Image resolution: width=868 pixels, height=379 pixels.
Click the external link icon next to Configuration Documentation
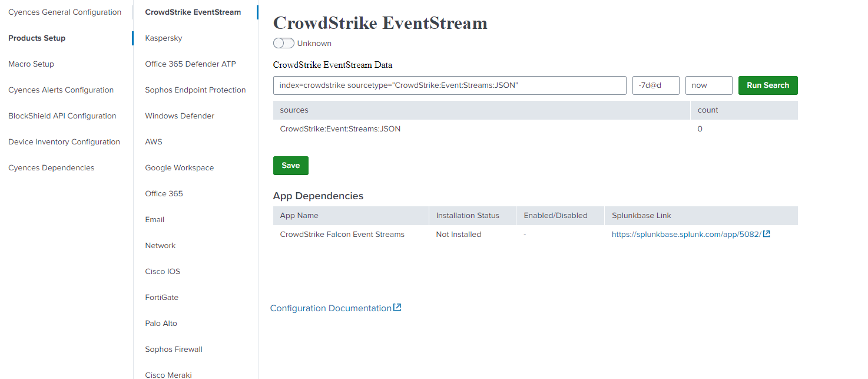point(397,307)
